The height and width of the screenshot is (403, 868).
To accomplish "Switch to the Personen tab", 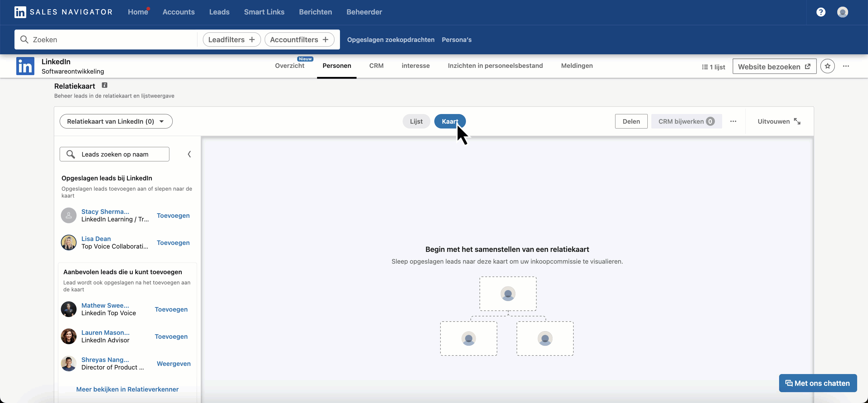I will tap(337, 66).
